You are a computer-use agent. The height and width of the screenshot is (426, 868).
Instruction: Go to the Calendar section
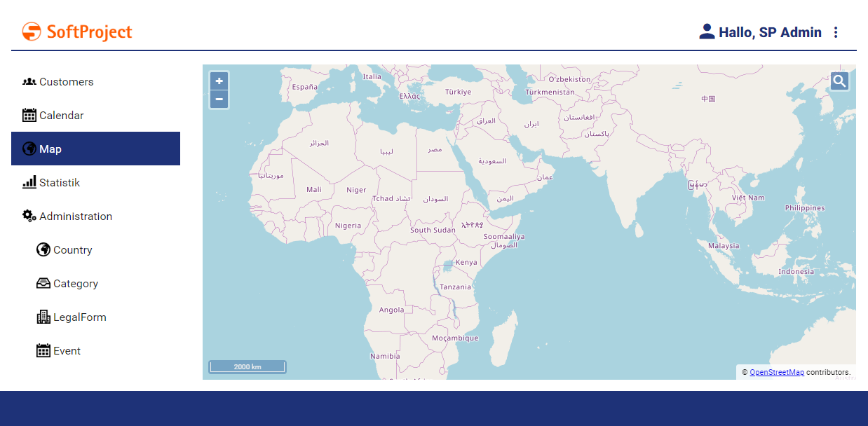[x=61, y=116]
